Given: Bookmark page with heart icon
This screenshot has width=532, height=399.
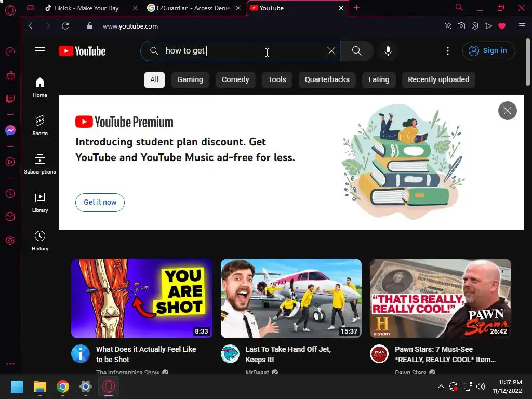Looking at the screenshot, I should click(x=502, y=26).
